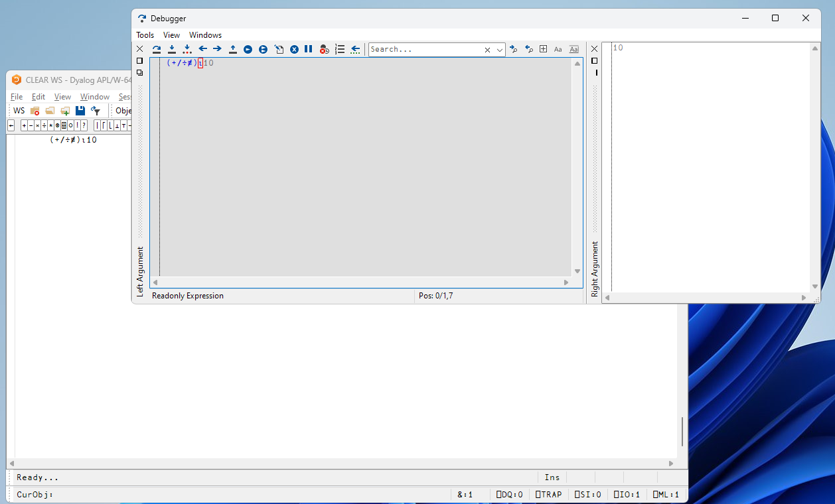Click the blue left arrow in Debugger toolbar
Viewport: 835px width, 504px height.
[203, 49]
